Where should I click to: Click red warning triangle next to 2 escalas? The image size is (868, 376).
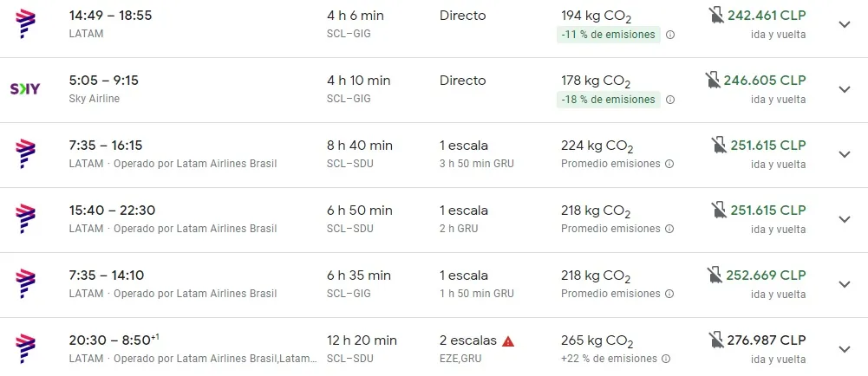[508, 340]
